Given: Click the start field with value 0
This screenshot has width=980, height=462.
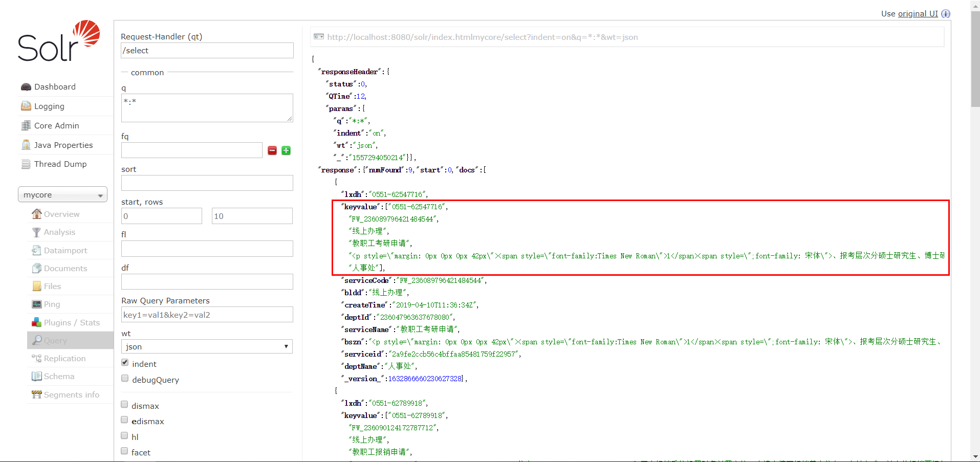Looking at the screenshot, I should [162, 216].
